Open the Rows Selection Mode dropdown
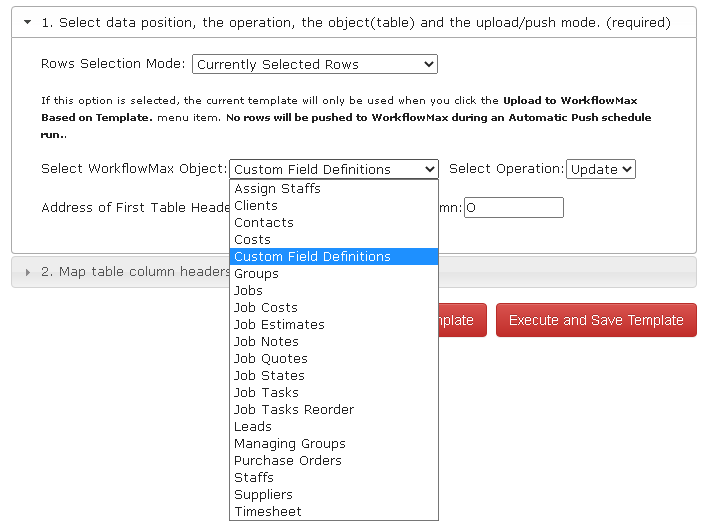 pyautogui.click(x=315, y=64)
